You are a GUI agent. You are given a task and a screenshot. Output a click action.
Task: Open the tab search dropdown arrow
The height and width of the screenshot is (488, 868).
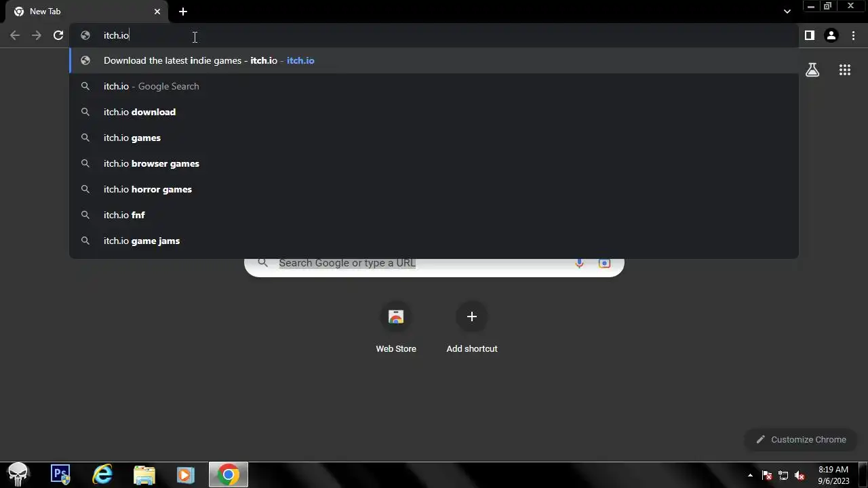pyautogui.click(x=787, y=12)
